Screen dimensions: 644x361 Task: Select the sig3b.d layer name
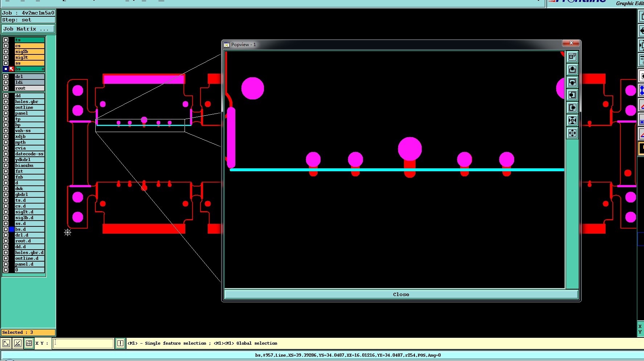tap(29, 218)
